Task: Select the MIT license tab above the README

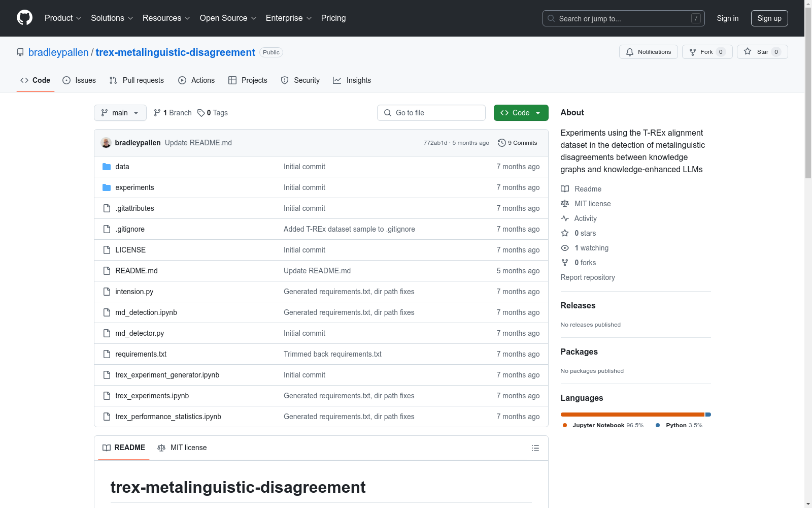Action: 182,448
